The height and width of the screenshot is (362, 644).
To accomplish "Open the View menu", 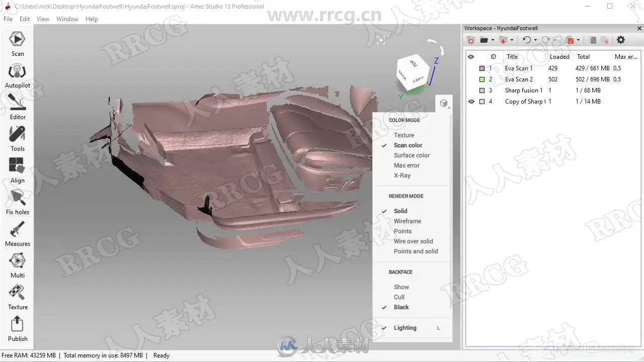I will [43, 19].
